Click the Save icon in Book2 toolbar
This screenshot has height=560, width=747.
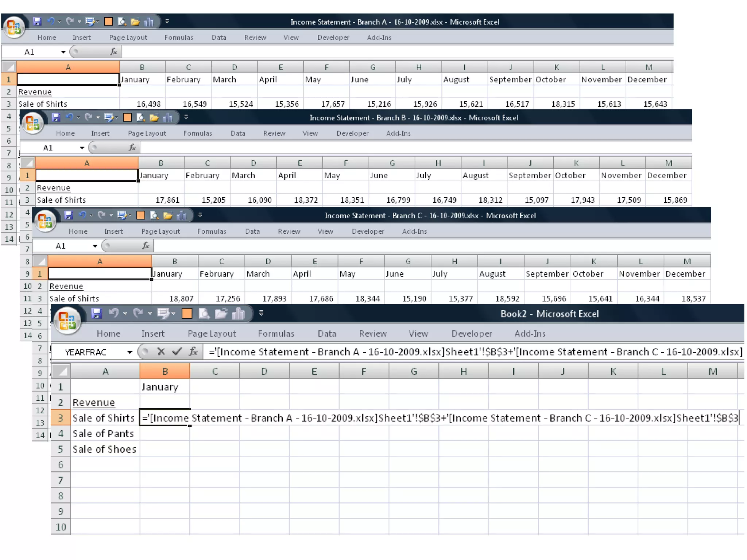tap(96, 314)
